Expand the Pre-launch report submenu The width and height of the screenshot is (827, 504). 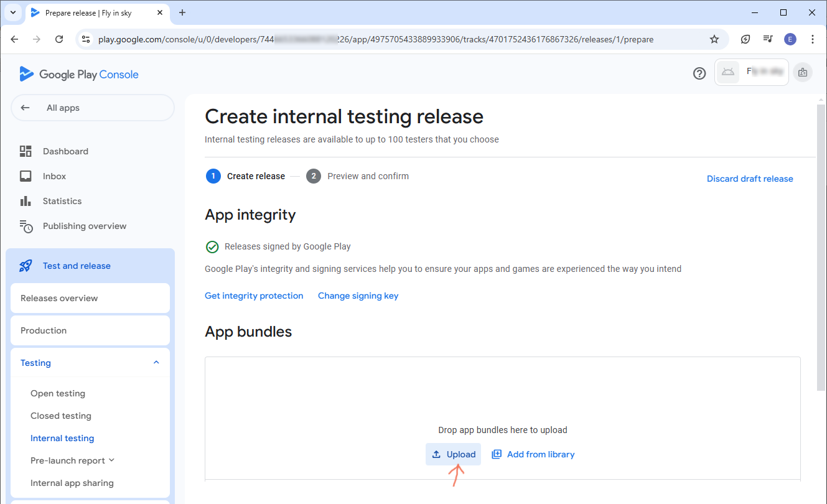[x=112, y=460]
